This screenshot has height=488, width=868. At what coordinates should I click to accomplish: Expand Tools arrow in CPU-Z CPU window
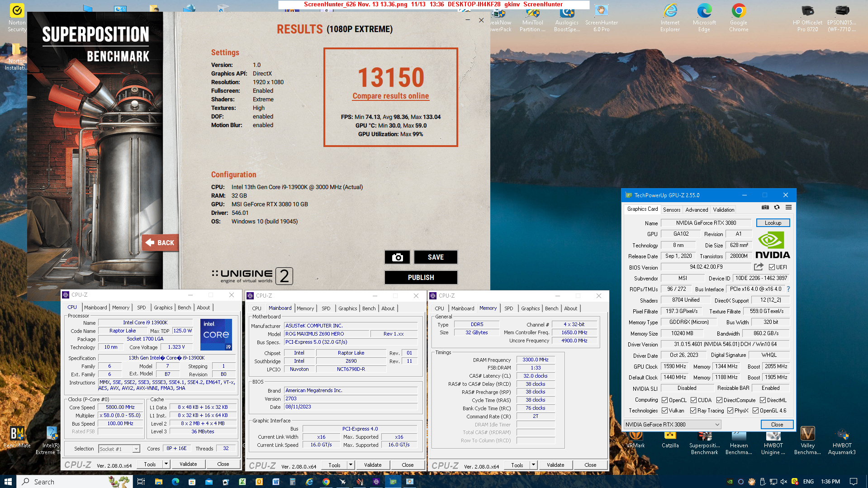click(x=166, y=464)
